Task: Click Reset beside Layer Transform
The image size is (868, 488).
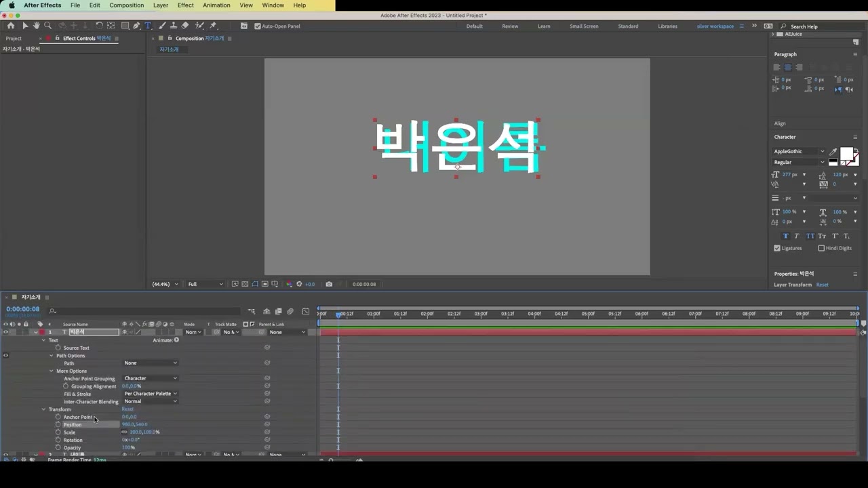Action: [x=822, y=285]
